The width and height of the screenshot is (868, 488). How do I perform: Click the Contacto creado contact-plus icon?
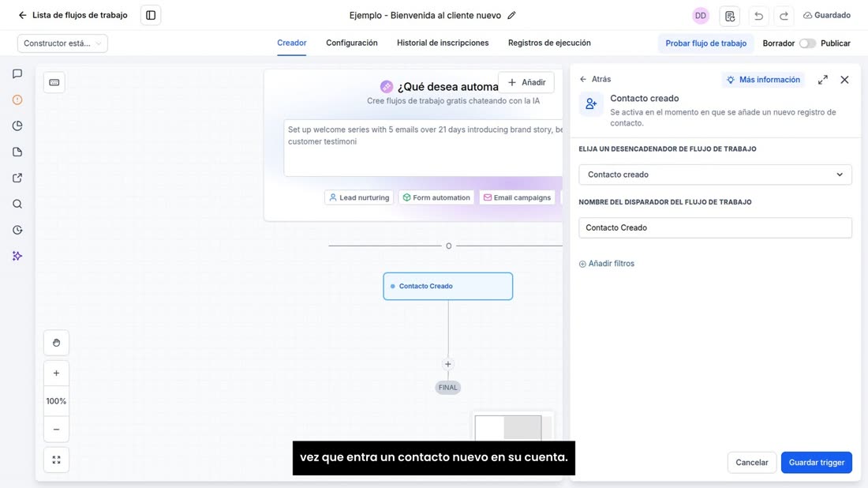click(x=591, y=103)
